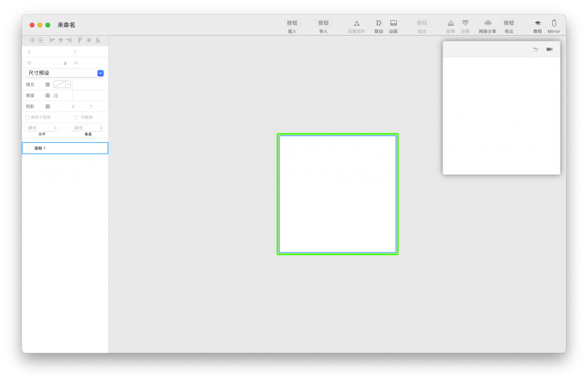The width and height of the screenshot is (588, 382).
Task: Click the video camera record icon
Action: point(550,49)
